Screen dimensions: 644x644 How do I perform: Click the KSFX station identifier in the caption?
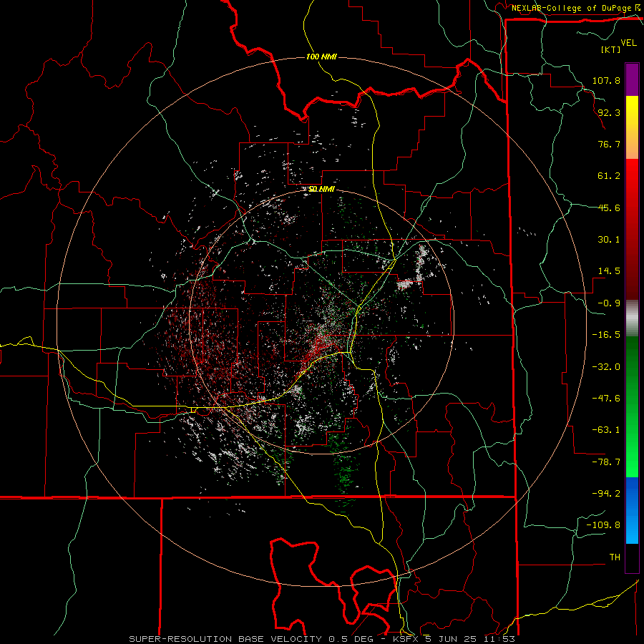click(406, 639)
